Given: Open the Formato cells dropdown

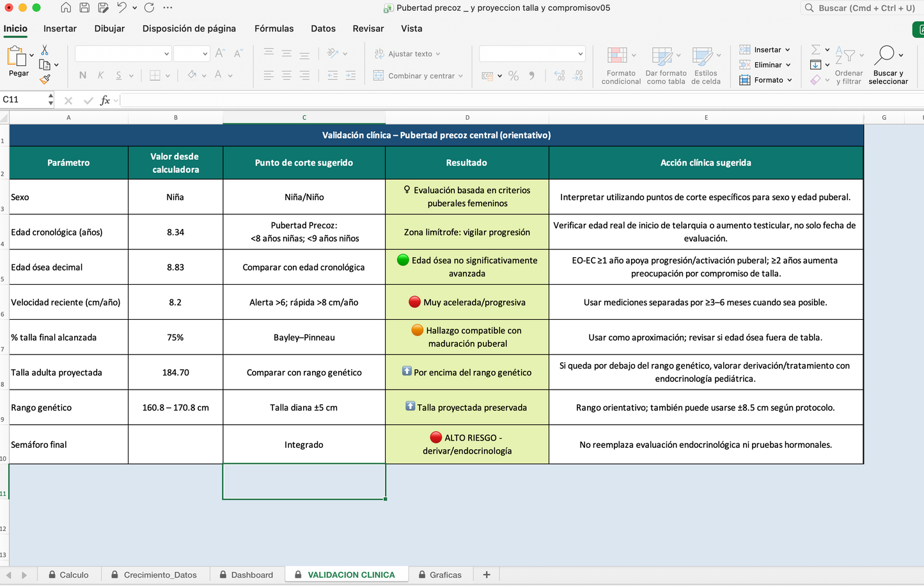Looking at the screenshot, I should point(765,80).
